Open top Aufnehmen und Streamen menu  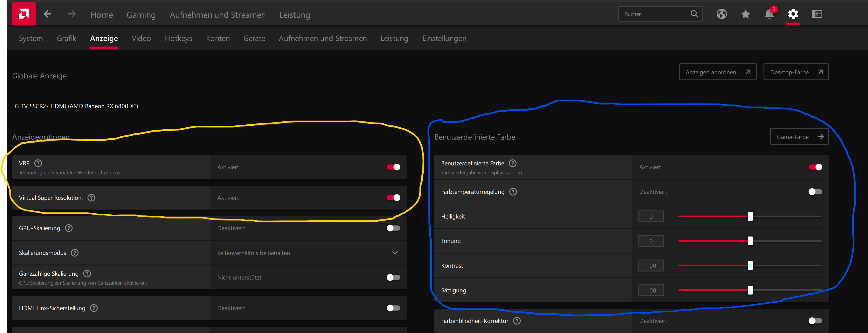point(218,15)
